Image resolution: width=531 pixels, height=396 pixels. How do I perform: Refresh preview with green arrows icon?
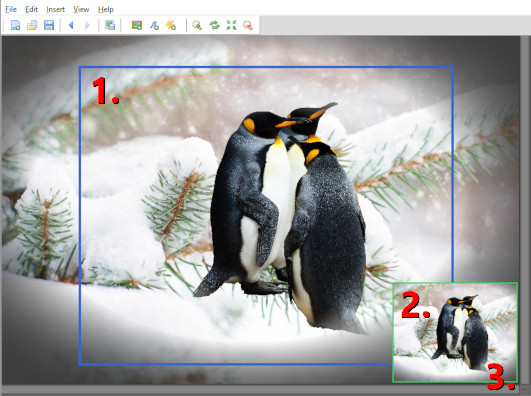(214, 25)
